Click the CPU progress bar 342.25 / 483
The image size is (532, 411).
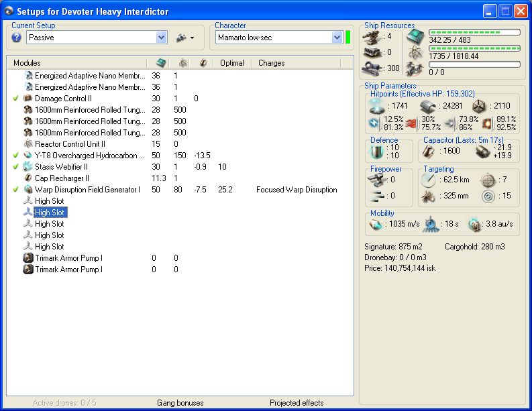(x=474, y=32)
